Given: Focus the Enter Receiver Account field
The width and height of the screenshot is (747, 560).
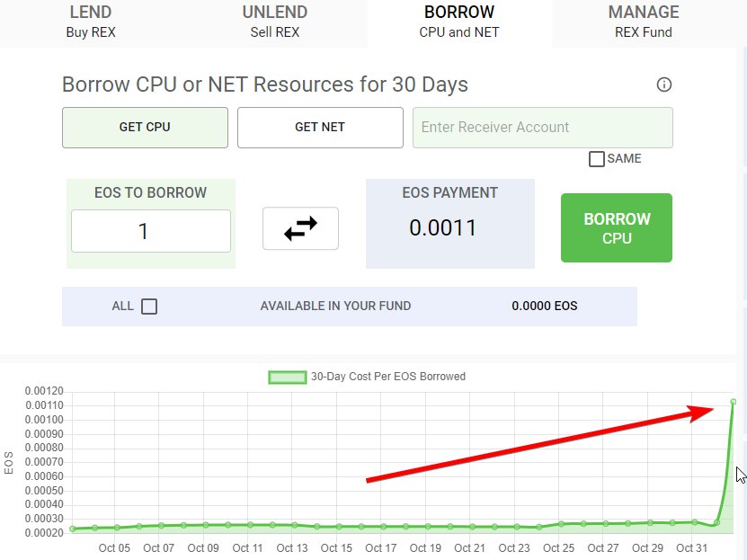Looking at the screenshot, I should pyautogui.click(x=543, y=128).
